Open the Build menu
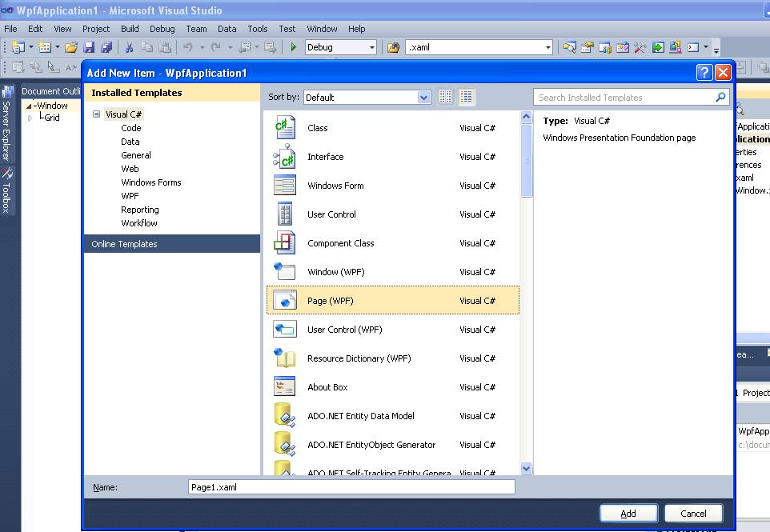Image resolution: width=770 pixels, height=532 pixels. pos(129,28)
